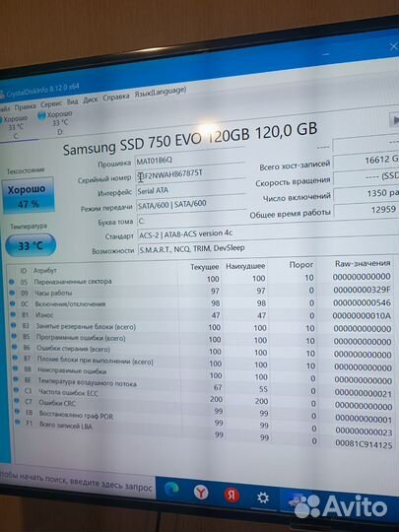Click status dot for attribute 09

[x=12, y=293]
